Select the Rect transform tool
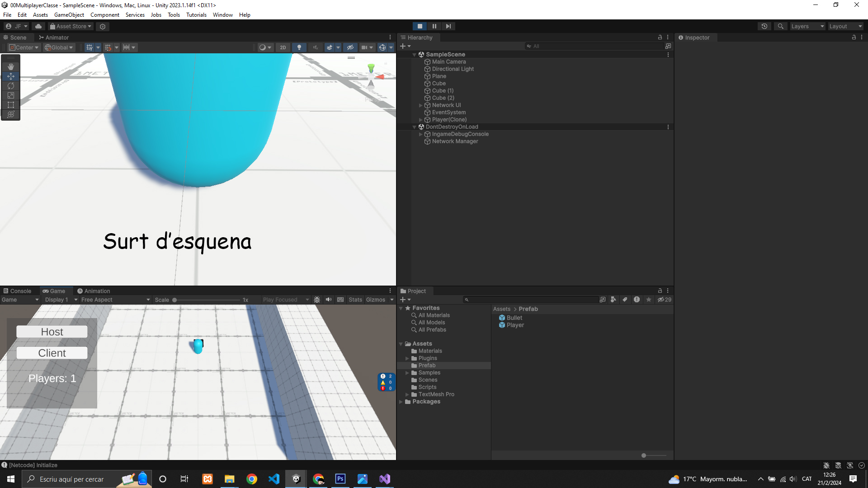 [11, 105]
